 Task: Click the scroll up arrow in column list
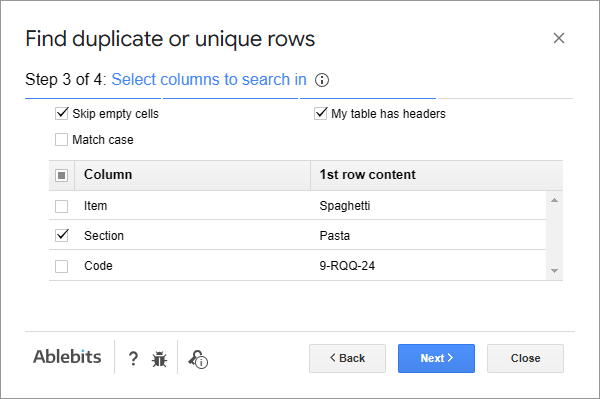click(x=554, y=200)
